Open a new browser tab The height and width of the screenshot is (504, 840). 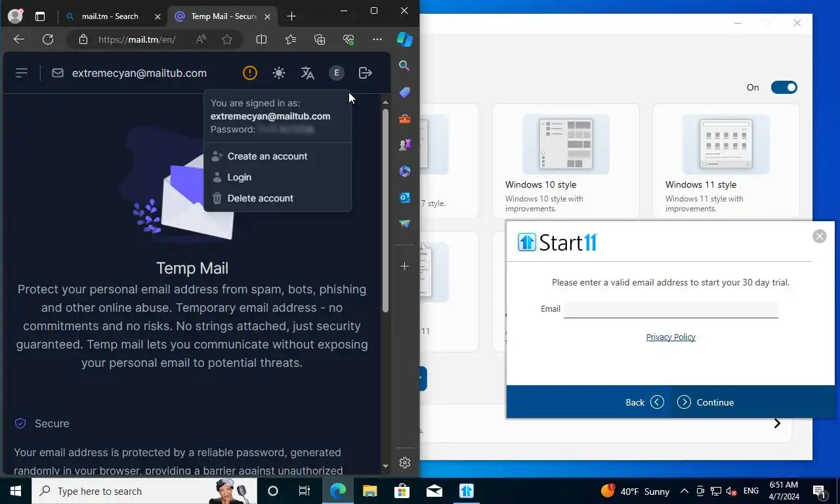point(292,16)
